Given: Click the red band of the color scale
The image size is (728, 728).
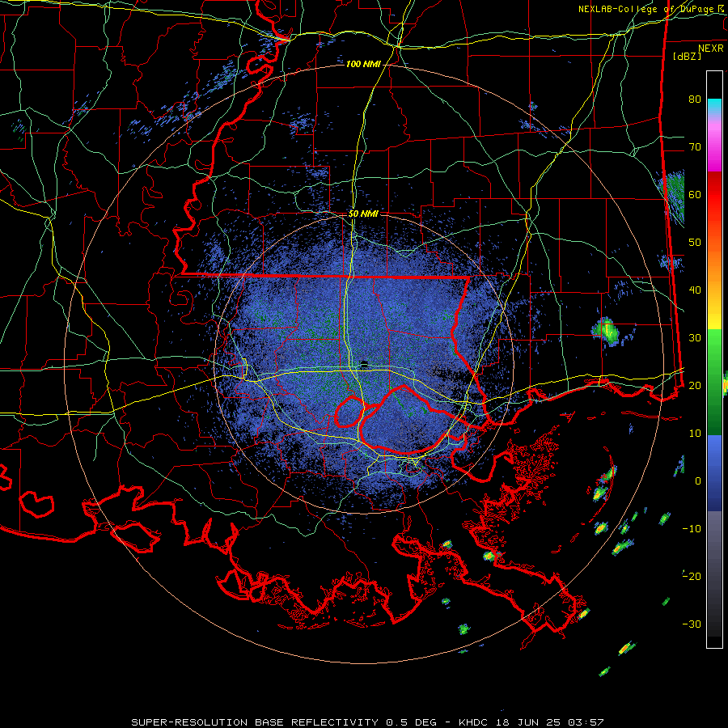Looking at the screenshot, I should click(714, 196).
